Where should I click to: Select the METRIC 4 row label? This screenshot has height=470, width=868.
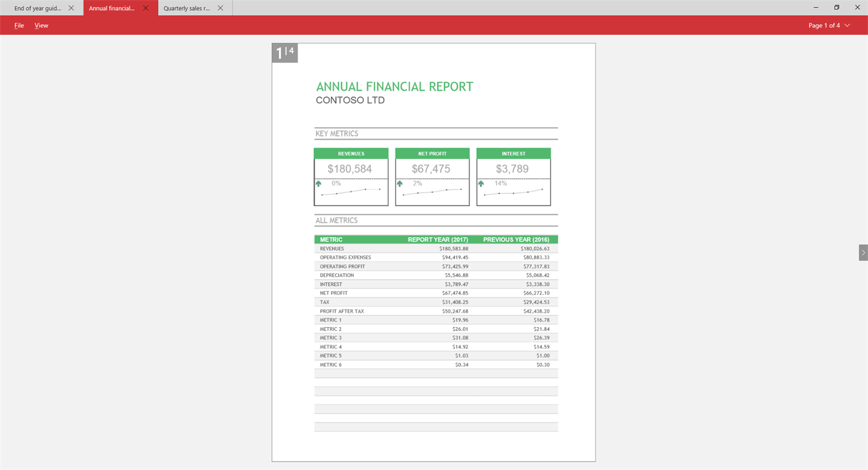[330, 347]
